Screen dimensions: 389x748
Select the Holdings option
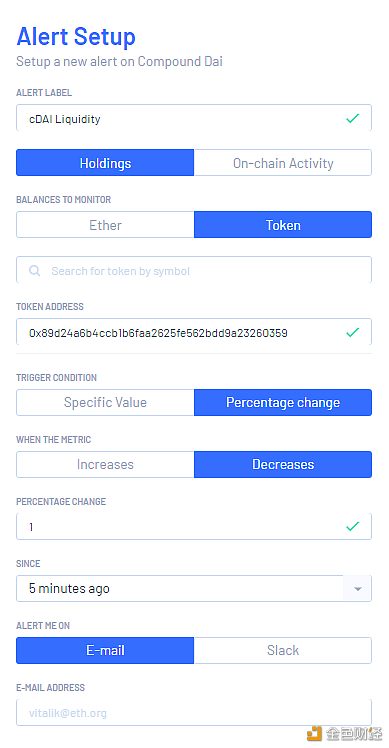click(105, 163)
